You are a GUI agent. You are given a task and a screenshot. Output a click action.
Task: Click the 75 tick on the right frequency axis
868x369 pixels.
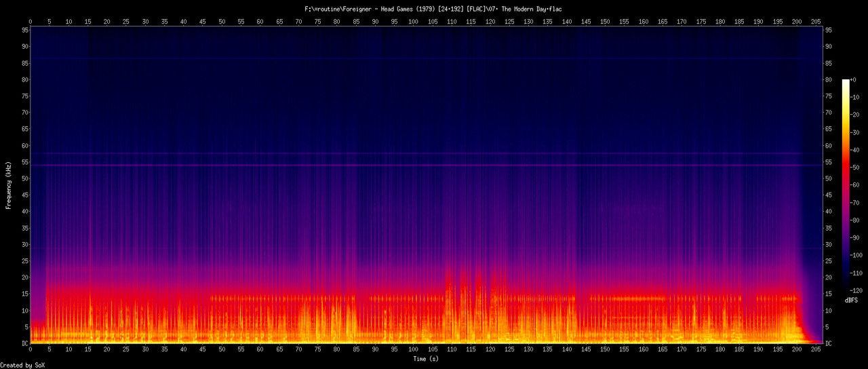point(828,96)
